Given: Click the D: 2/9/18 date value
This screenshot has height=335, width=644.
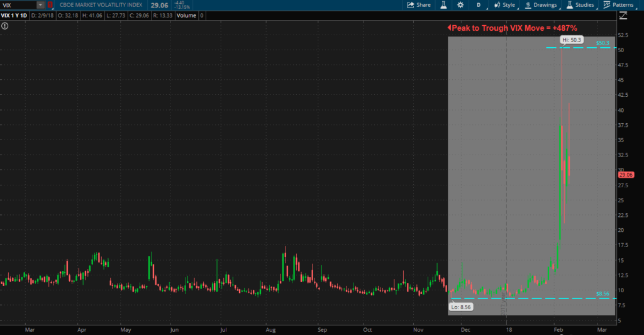Looking at the screenshot, I should [43, 16].
